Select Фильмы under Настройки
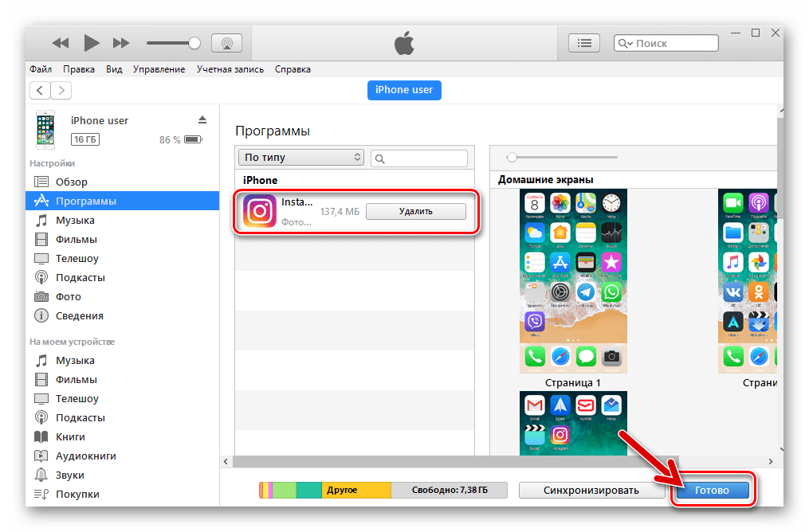Screen dimensions: 809x532 123,239
